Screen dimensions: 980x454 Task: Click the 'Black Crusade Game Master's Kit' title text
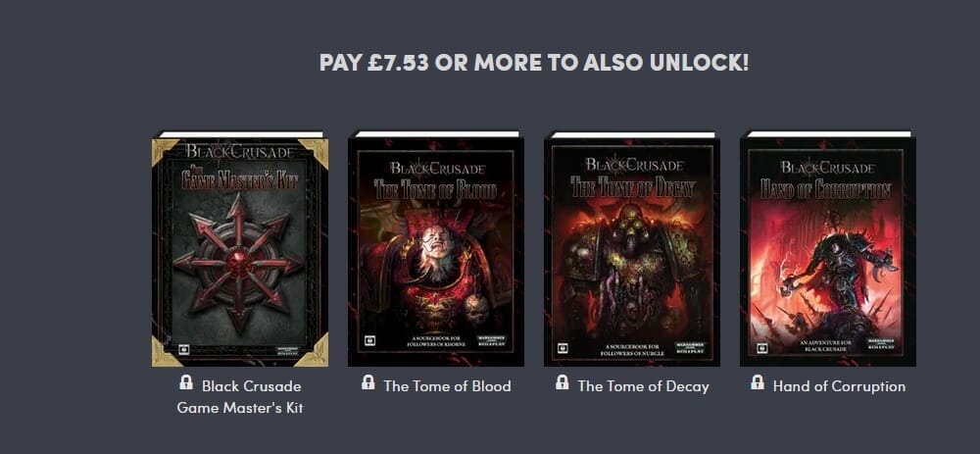[240, 397]
